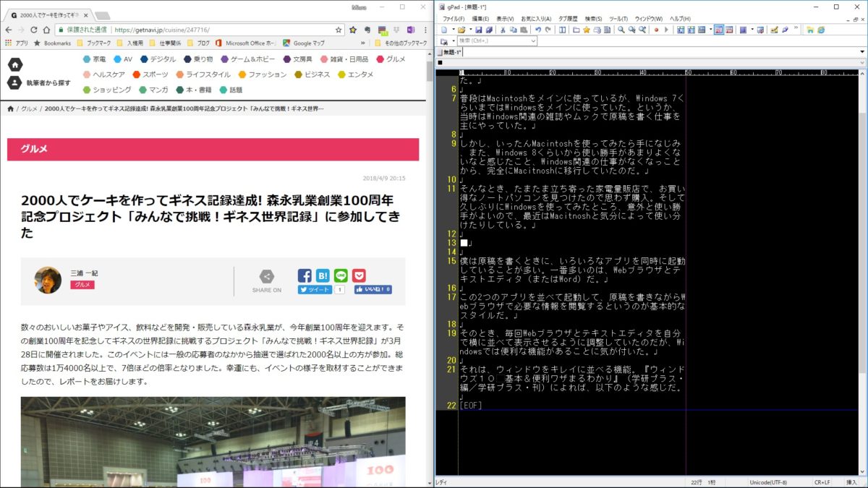The width and height of the screenshot is (868, 488).
Task: Open the 話題 category link
Action: [231, 90]
